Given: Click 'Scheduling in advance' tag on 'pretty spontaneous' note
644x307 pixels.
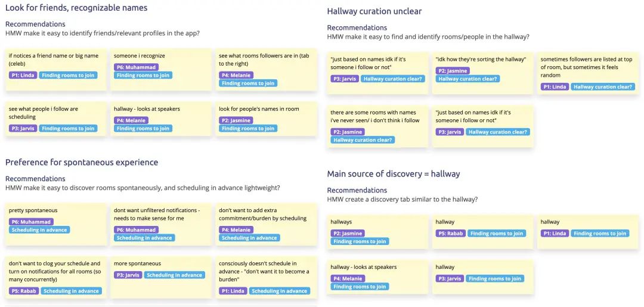Looking at the screenshot, I should tap(39, 230).
